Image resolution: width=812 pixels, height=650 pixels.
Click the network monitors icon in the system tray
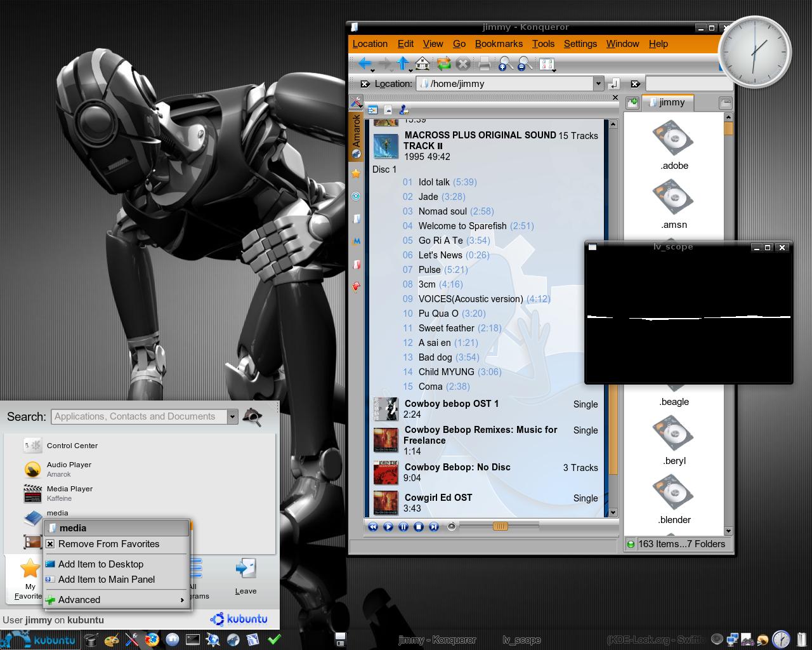(733, 639)
